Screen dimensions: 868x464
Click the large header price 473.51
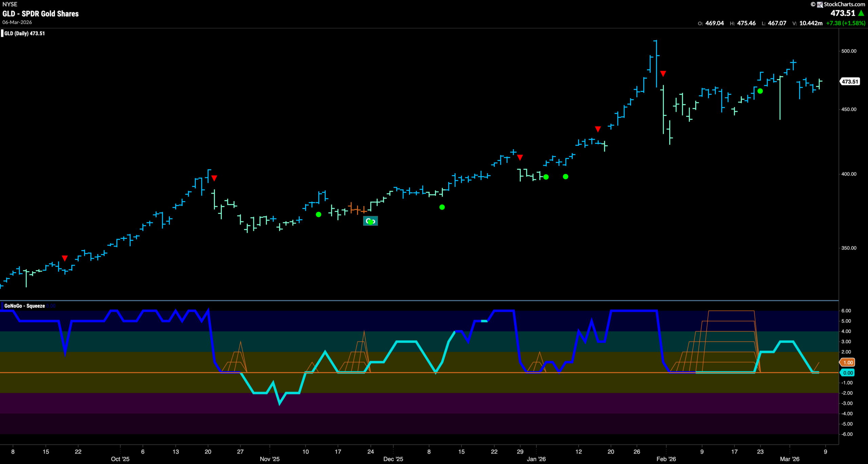(x=843, y=13)
